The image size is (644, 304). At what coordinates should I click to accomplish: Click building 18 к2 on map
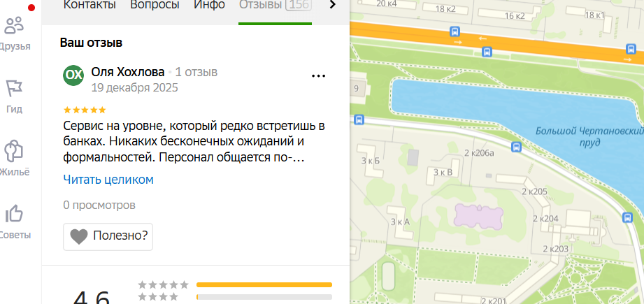[445, 8]
